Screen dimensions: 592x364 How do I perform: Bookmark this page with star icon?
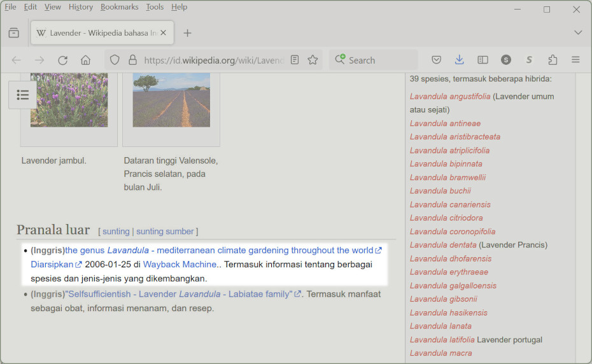pos(313,60)
